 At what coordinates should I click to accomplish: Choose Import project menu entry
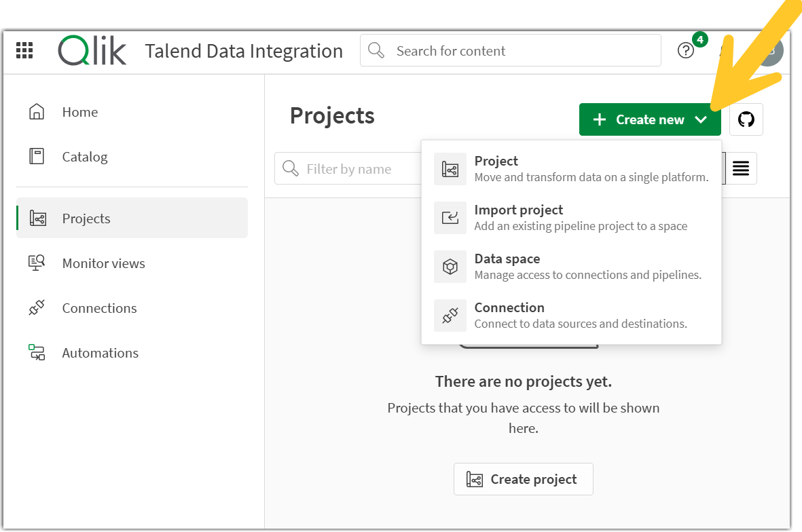pyautogui.click(x=571, y=218)
